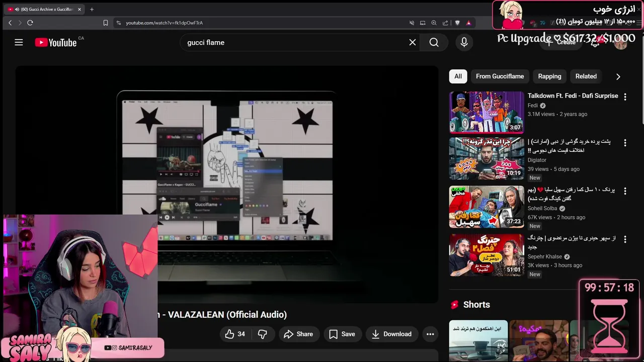Click the browser address bar URL
This screenshot has height=362, width=644.
click(x=164, y=23)
